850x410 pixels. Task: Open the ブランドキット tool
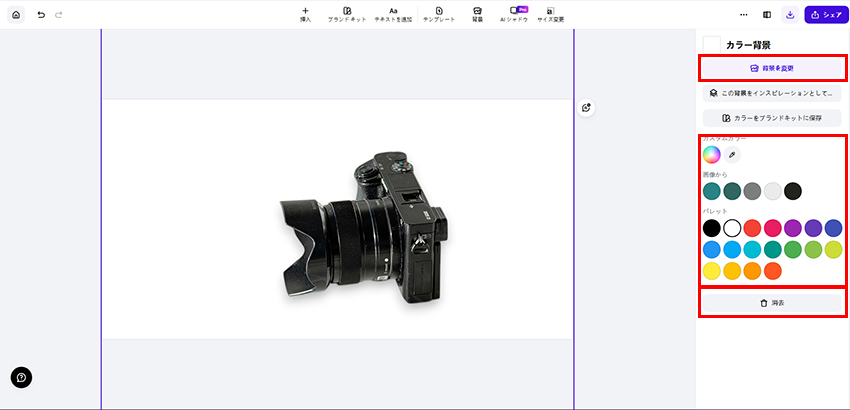[x=347, y=14]
